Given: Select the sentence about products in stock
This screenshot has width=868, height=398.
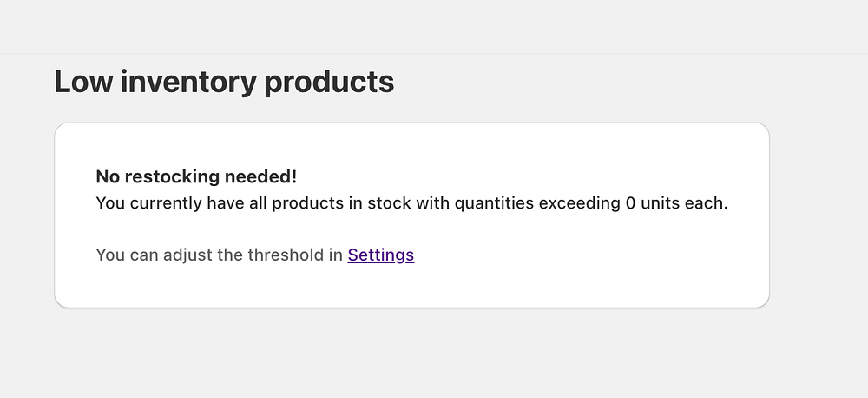Looking at the screenshot, I should point(411,204).
